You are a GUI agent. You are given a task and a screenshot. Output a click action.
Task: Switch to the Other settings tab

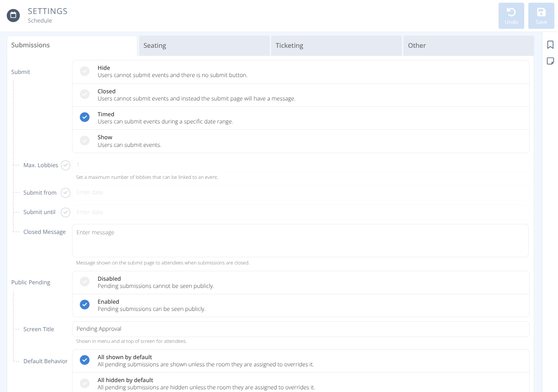click(417, 46)
